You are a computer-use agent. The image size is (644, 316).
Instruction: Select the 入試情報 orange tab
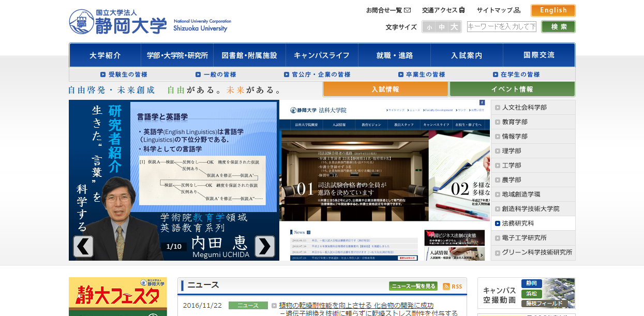(385, 89)
